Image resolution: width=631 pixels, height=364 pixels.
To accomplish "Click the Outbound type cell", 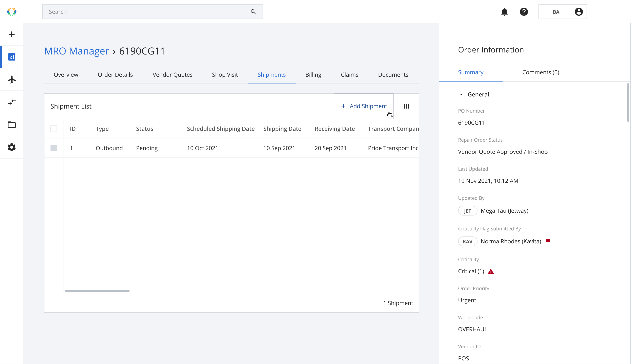I will [109, 148].
